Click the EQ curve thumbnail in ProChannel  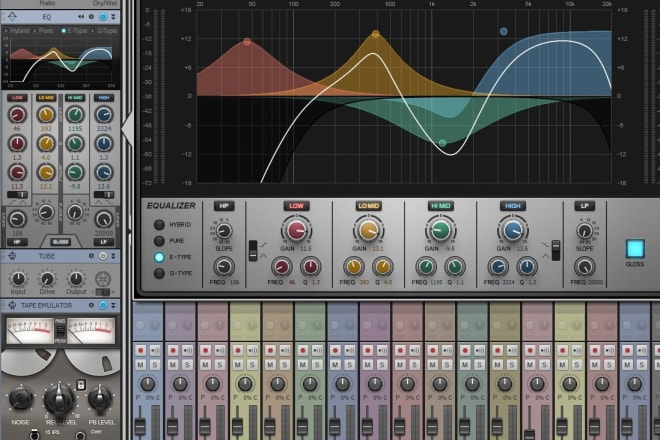tap(61, 61)
